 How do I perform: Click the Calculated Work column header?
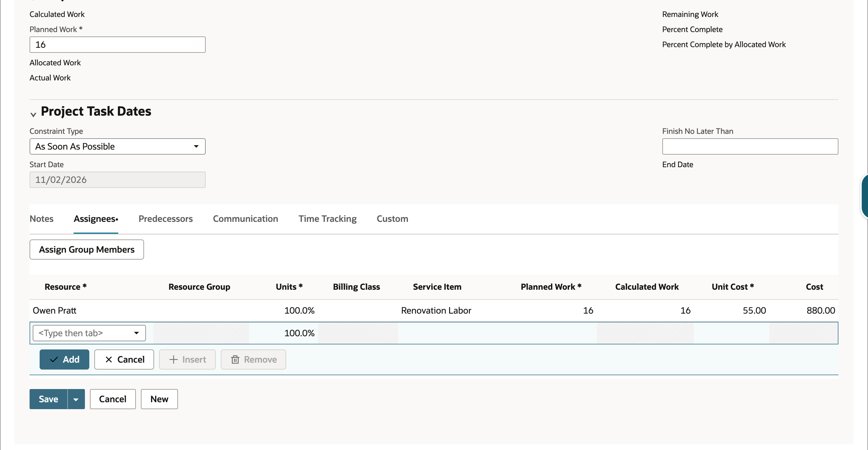coord(647,287)
